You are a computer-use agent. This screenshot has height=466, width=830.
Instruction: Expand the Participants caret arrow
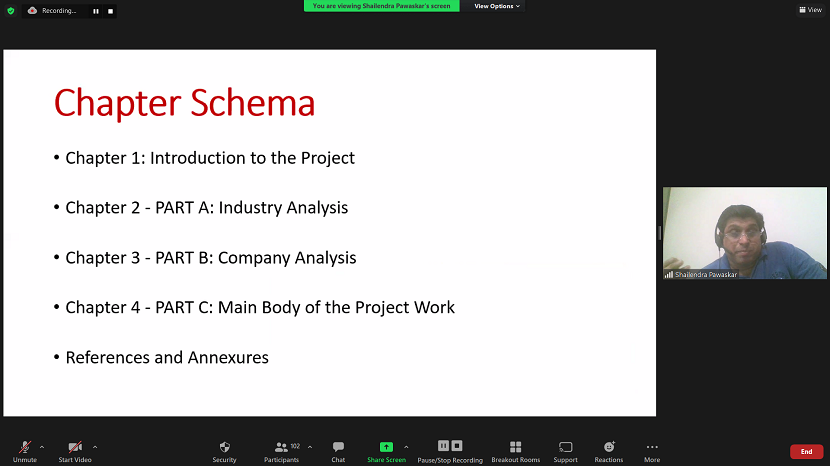click(310, 447)
